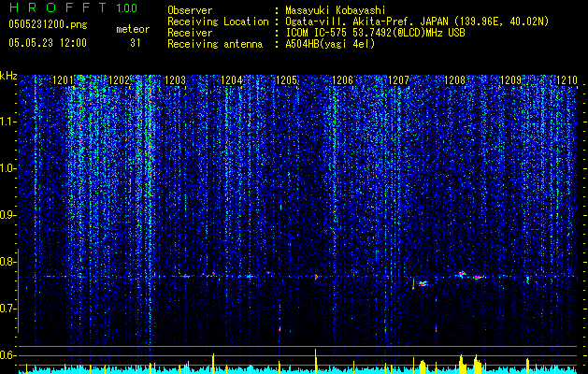Click the 1203 time marker
The width and height of the screenshot is (588, 374).
tap(175, 80)
